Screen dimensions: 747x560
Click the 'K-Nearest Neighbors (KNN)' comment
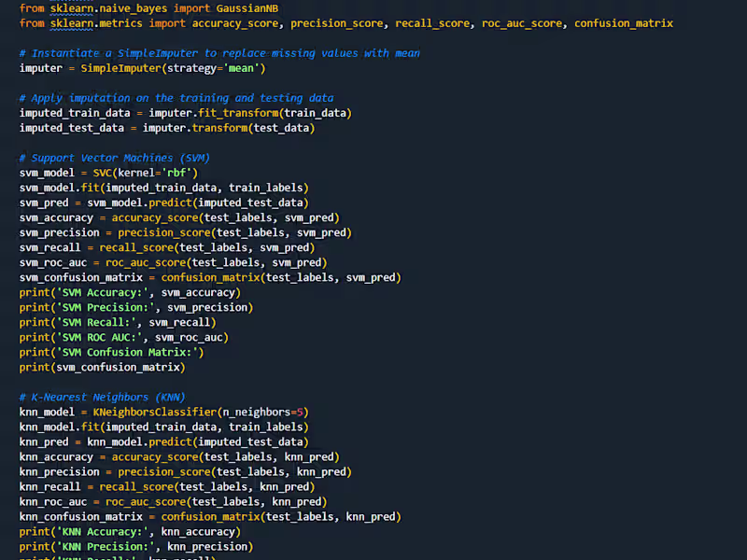coord(103,397)
